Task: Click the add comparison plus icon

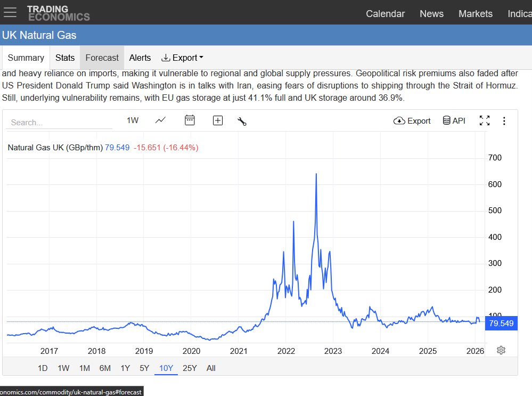Action: (x=217, y=120)
